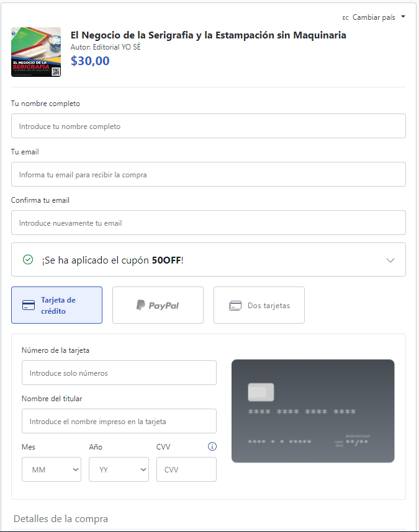The image size is (419, 532).
Task: Click the gray credit card preview image
Action: [x=313, y=411]
